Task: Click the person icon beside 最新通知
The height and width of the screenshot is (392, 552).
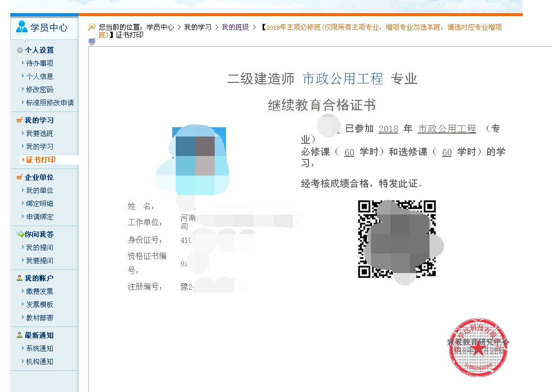Action: coord(20,335)
